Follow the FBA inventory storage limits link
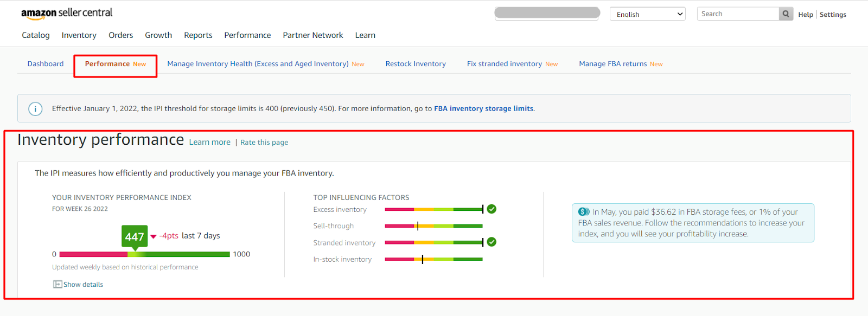Viewport: 868px width, 316px height. click(483, 109)
